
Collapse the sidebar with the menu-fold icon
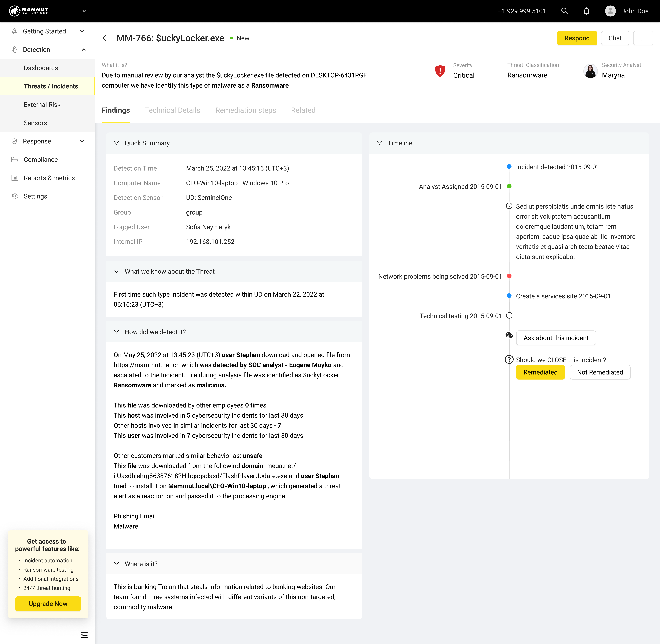(84, 635)
